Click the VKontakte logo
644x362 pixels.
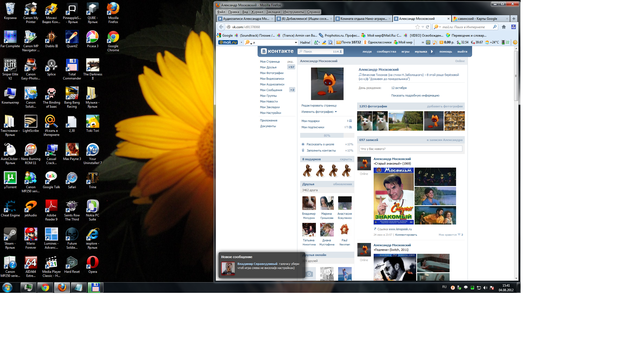click(x=277, y=51)
